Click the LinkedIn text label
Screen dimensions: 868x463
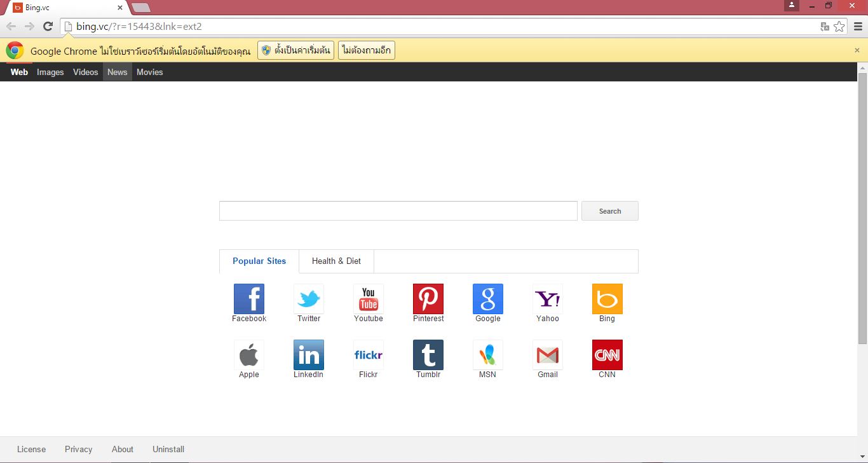click(x=309, y=375)
